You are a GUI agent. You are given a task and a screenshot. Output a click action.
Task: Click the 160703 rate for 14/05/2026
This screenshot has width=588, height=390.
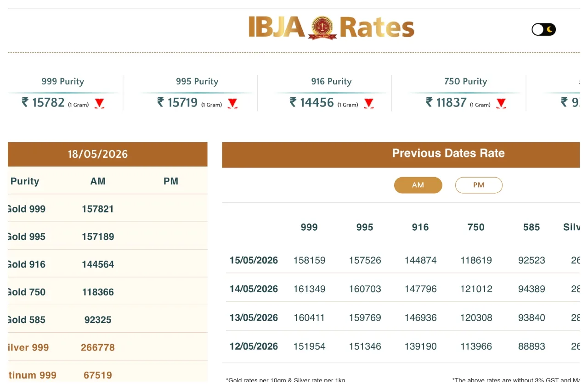tap(365, 289)
